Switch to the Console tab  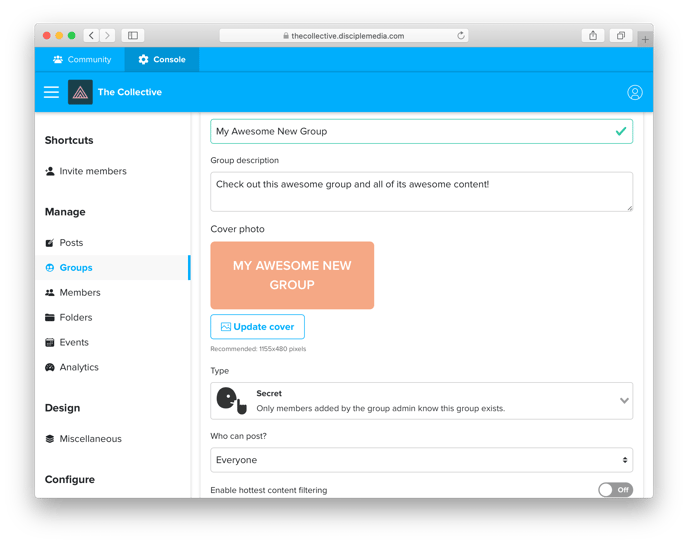click(x=162, y=59)
